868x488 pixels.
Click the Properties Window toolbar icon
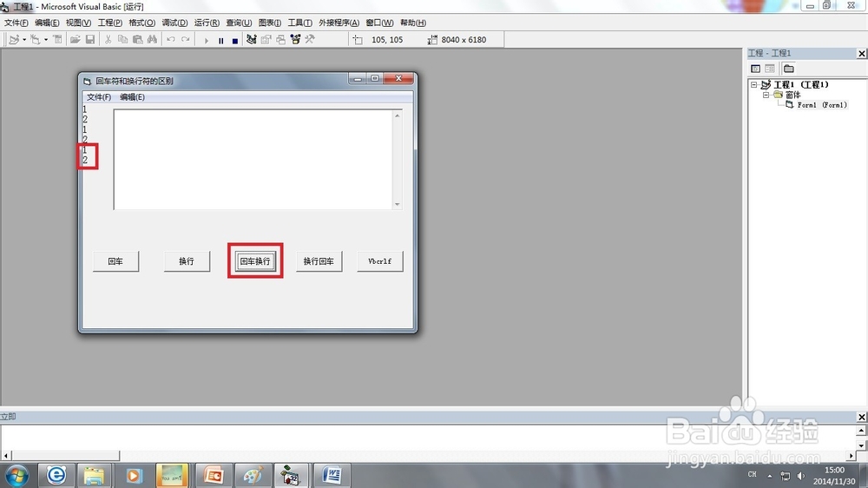(266, 40)
